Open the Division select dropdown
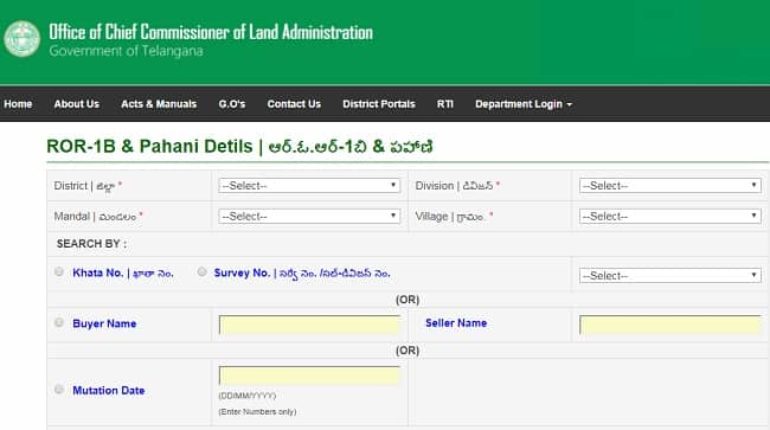770x430 pixels. (670, 186)
